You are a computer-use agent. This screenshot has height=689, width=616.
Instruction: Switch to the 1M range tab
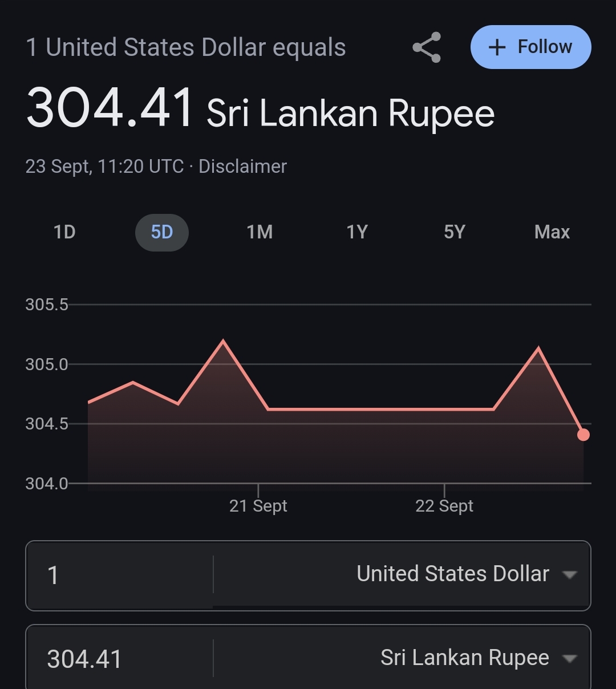[x=260, y=232]
